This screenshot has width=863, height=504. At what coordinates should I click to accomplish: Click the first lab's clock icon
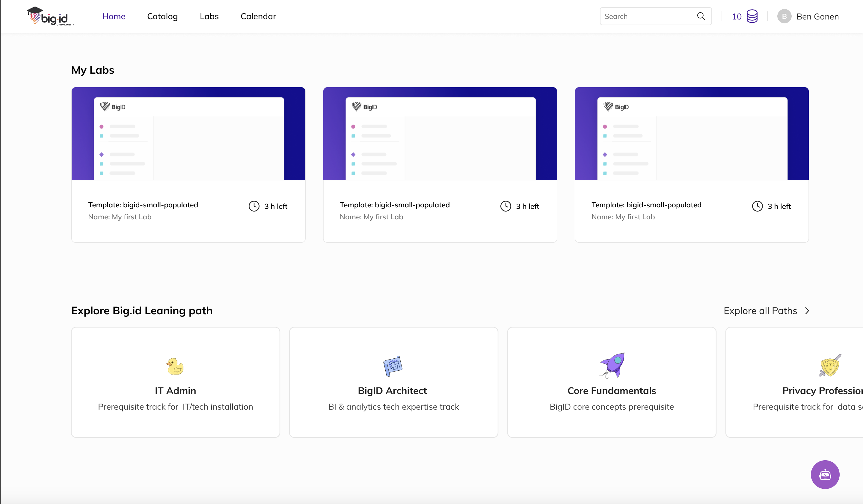pyautogui.click(x=254, y=206)
